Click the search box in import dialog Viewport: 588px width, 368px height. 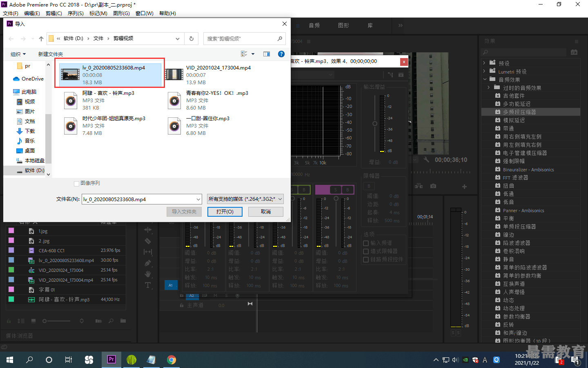(x=244, y=39)
